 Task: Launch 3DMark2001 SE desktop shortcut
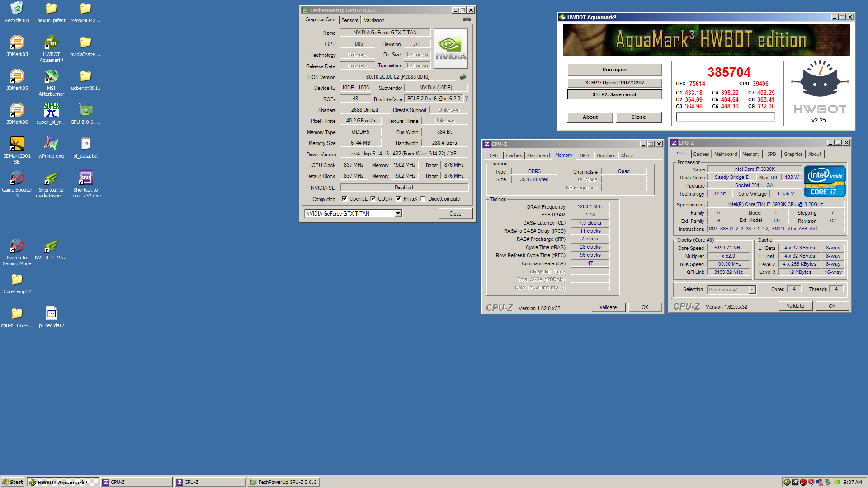(17, 150)
